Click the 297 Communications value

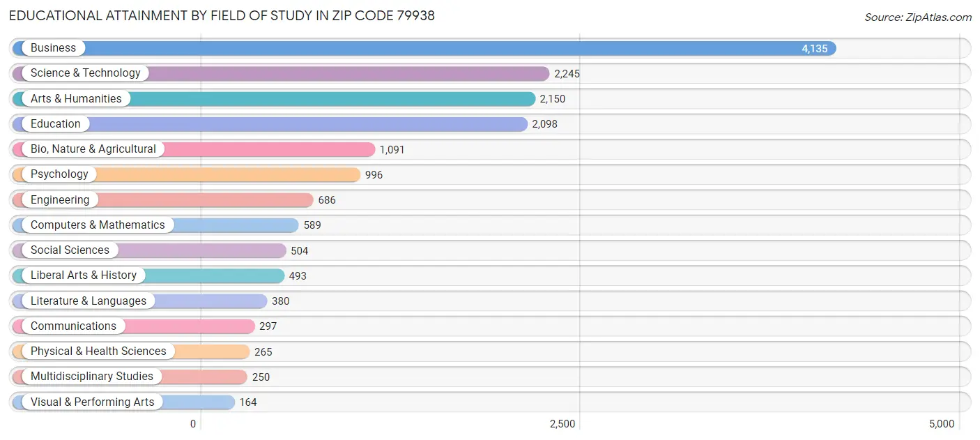pyautogui.click(x=268, y=327)
